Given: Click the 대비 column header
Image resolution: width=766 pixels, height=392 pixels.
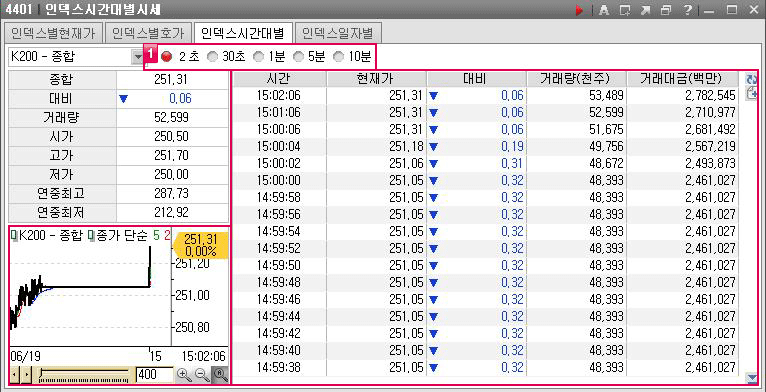Looking at the screenshot, I should coord(477,79).
